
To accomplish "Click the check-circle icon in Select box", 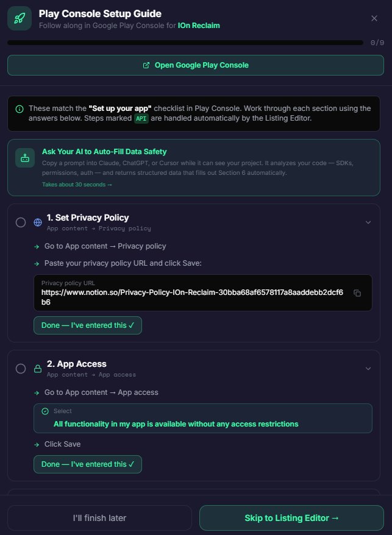I will (45, 411).
